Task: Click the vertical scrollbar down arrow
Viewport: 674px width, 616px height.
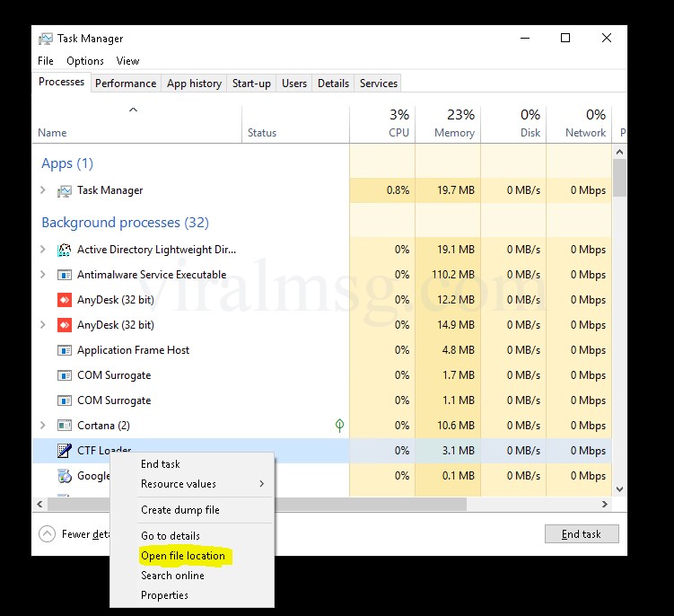Action: tap(619, 489)
